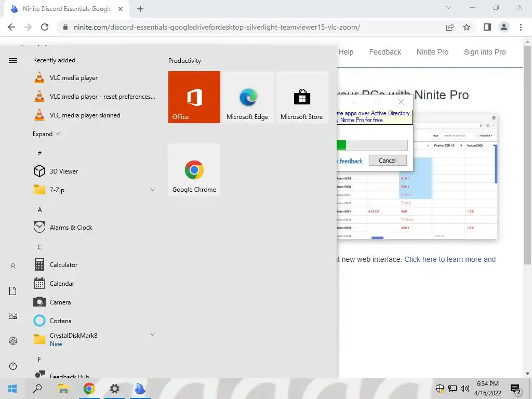Click the feedback link in Ninite installer
The width and height of the screenshot is (532, 399).
tap(350, 161)
